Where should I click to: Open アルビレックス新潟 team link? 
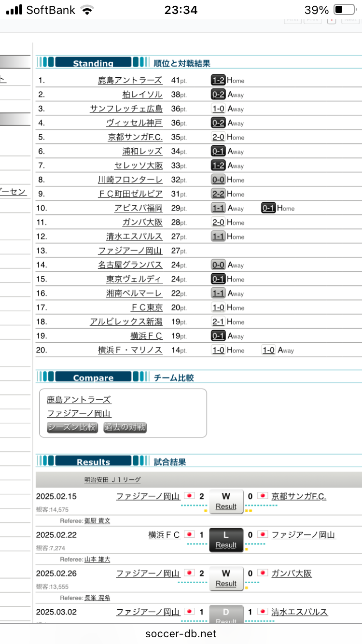126,322
